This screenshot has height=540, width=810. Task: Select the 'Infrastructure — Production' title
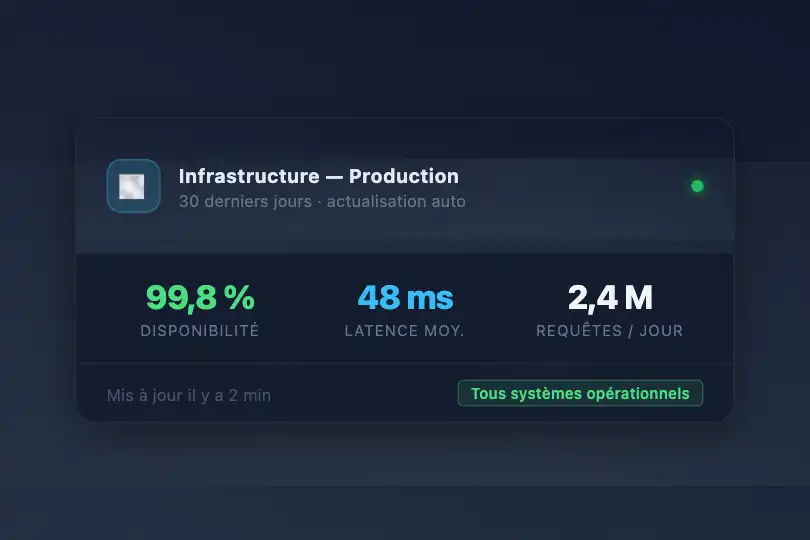pyautogui.click(x=319, y=176)
